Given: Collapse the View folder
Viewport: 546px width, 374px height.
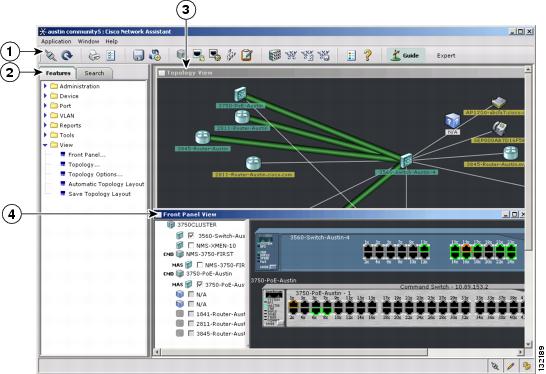Looking at the screenshot, I should [x=45, y=145].
